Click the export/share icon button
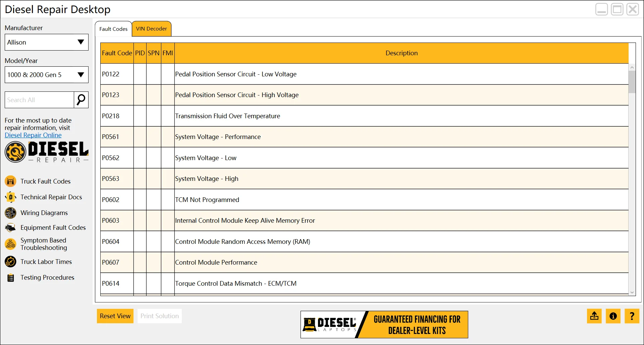 click(594, 316)
